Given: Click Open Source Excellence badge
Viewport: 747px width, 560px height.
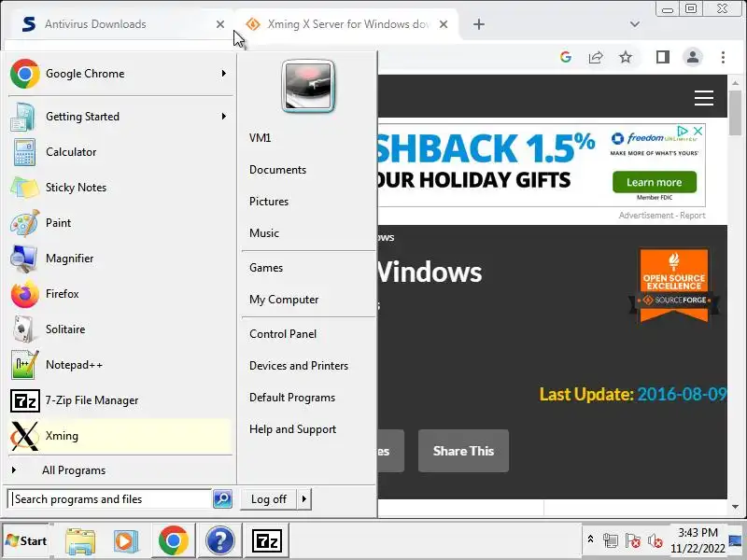Looking at the screenshot, I should (673, 285).
